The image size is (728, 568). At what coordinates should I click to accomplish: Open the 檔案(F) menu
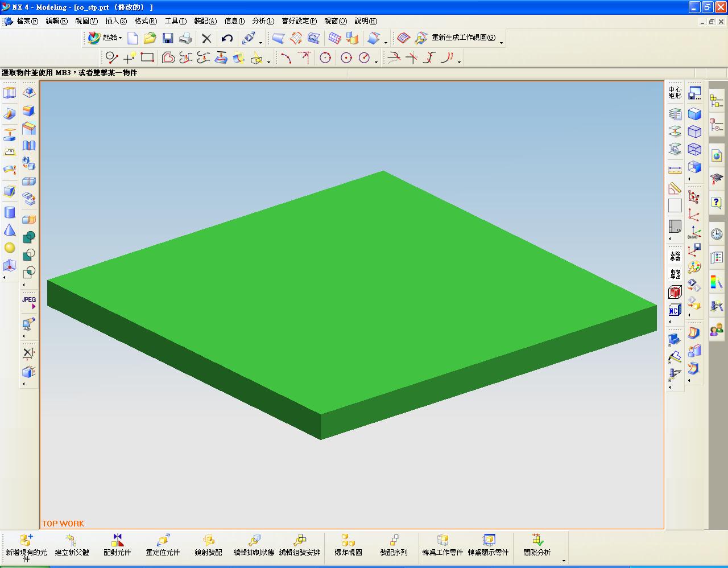tap(27, 21)
